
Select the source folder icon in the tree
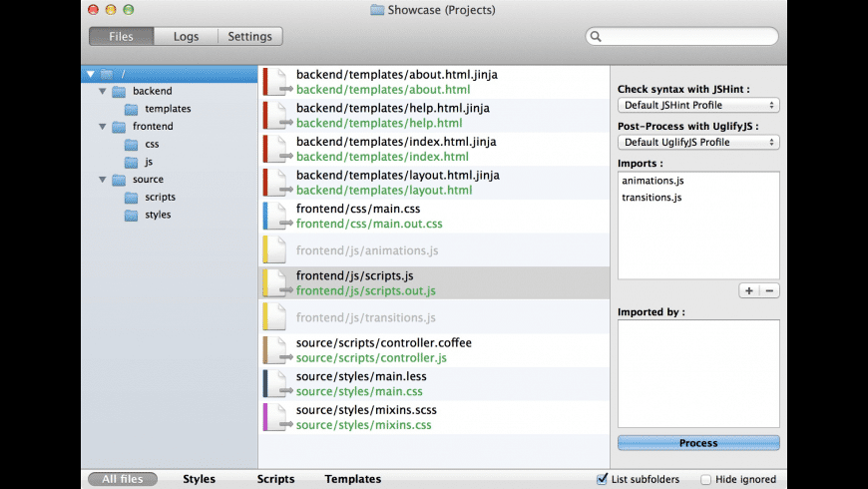[x=119, y=180]
